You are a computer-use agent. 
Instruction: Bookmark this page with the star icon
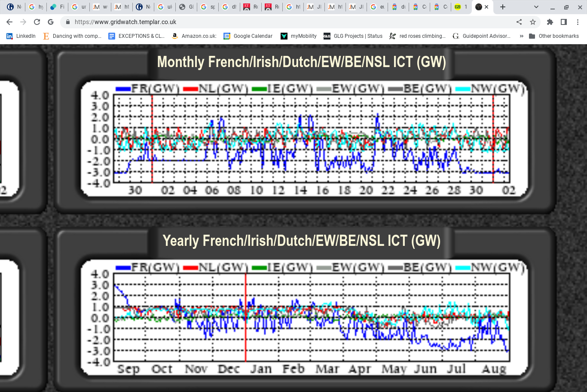533,22
